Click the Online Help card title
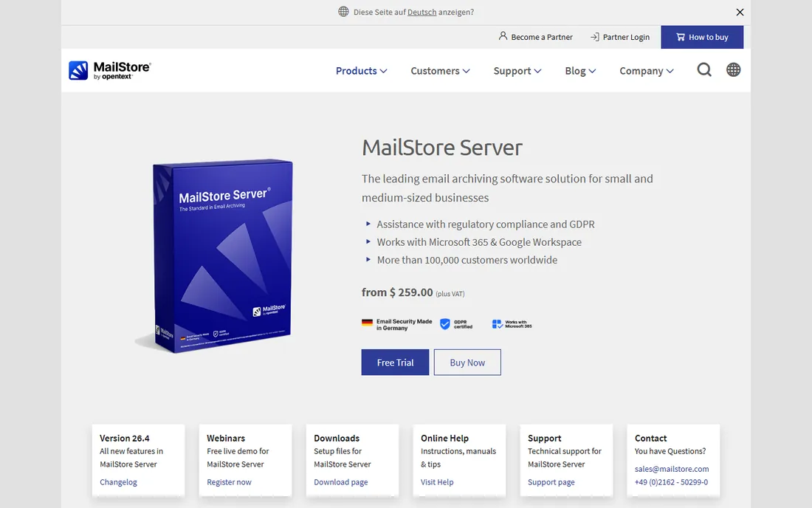Viewport: 812px width, 508px height. click(444, 438)
